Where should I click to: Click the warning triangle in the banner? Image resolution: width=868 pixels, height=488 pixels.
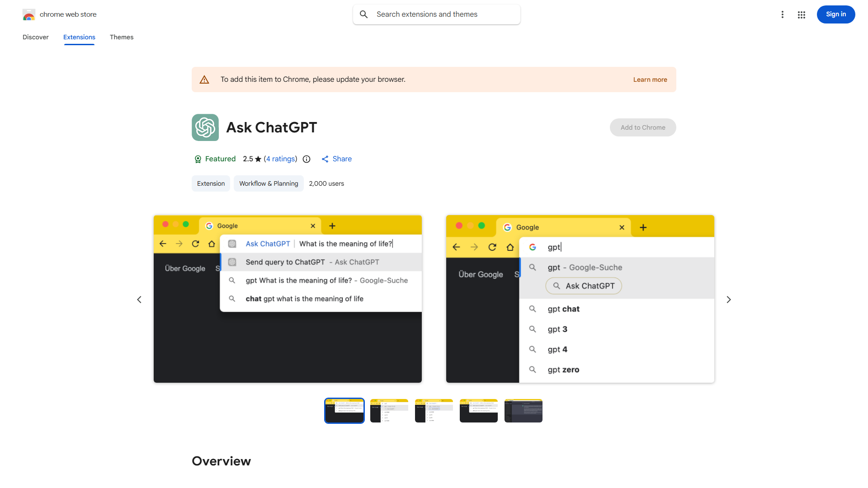[x=204, y=79]
